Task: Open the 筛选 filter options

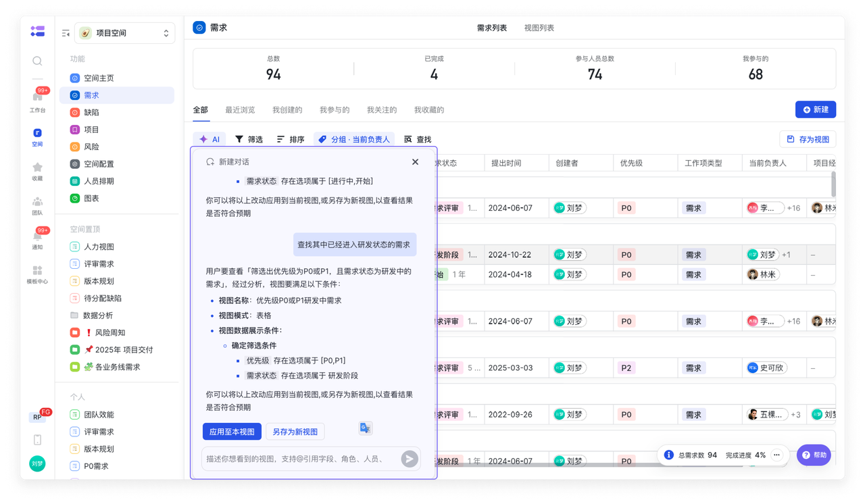Action: [249, 139]
